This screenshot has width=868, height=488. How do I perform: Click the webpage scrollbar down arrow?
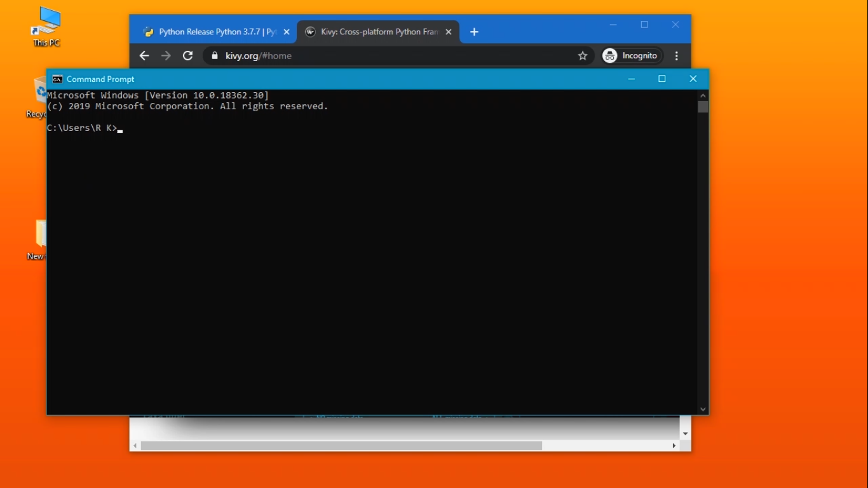point(685,433)
